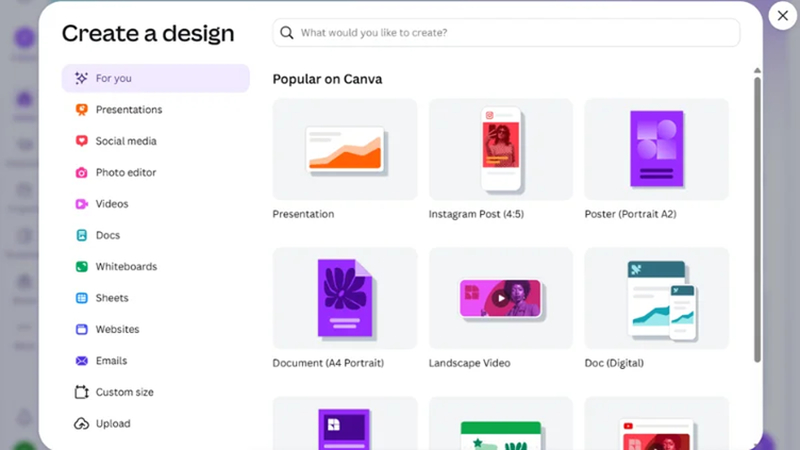Choose the Doc (Digital) thumbnail
This screenshot has height=450, width=800.
[x=657, y=298]
